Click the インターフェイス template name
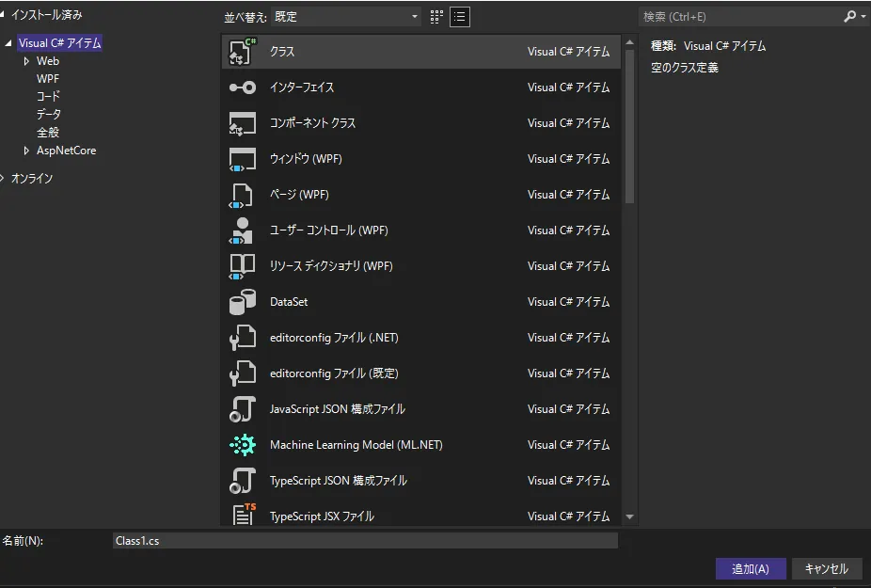The height and width of the screenshot is (588, 871). 302,87
